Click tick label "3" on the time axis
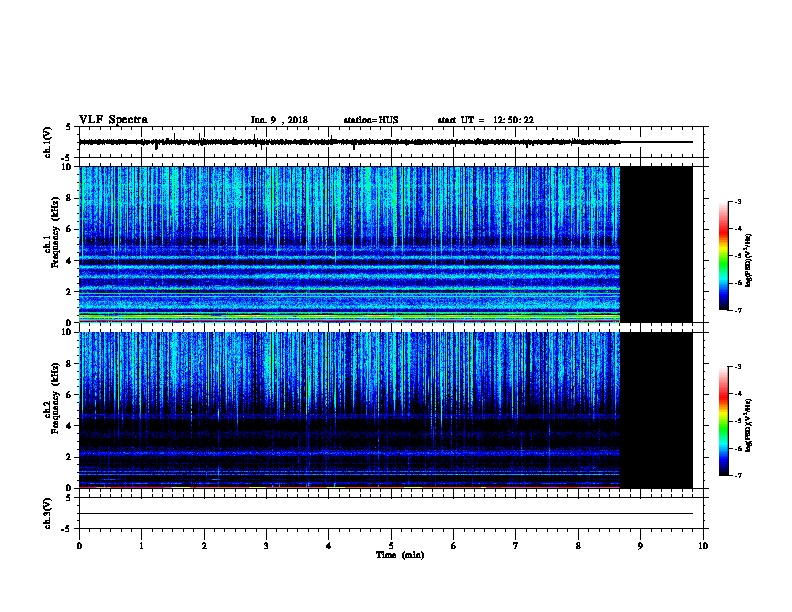 coord(266,546)
